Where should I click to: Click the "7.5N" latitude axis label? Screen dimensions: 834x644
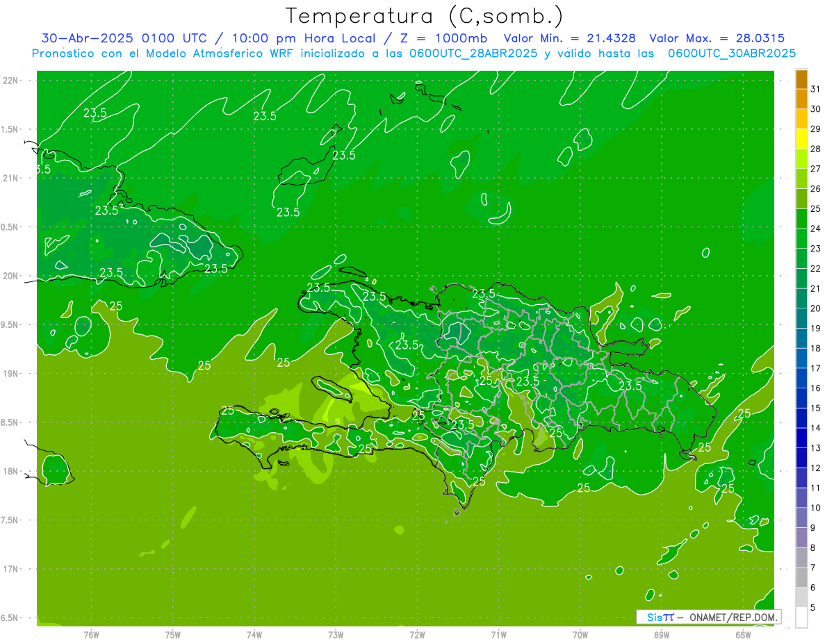point(10,520)
